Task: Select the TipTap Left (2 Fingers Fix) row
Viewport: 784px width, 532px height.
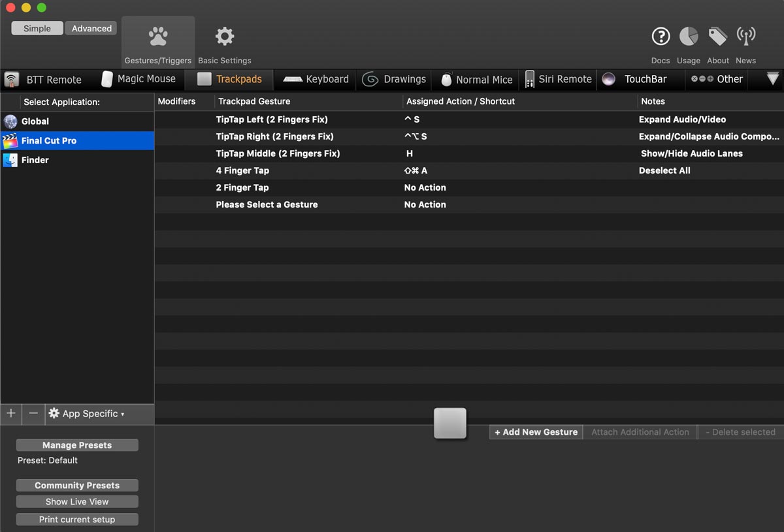Action: click(469, 119)
